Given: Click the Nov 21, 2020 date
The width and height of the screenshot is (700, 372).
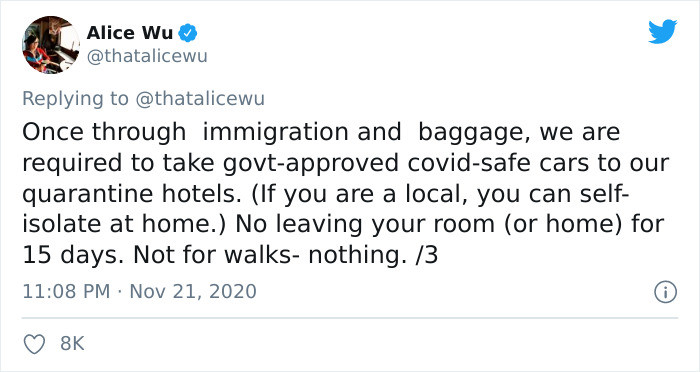Looking at the screenshot, I should point(193,292).
